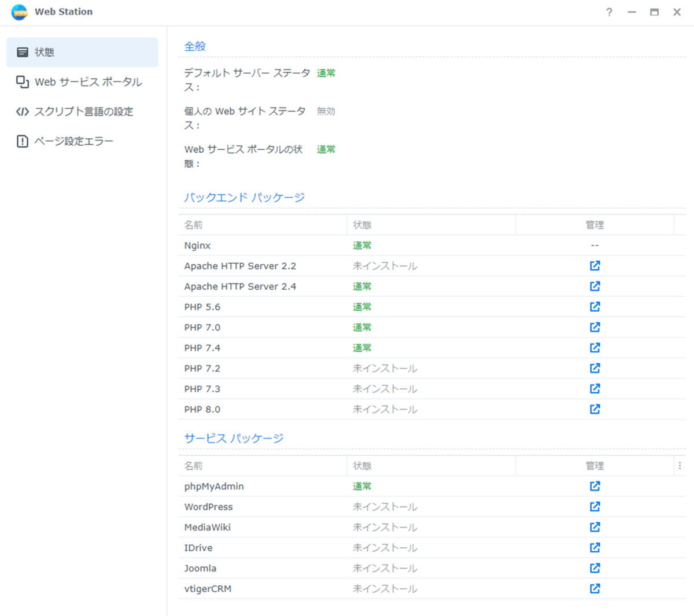Click 未インストール status for WordPress
The height and width of the screenshot is (616, 694).
(x=385, y=507)
